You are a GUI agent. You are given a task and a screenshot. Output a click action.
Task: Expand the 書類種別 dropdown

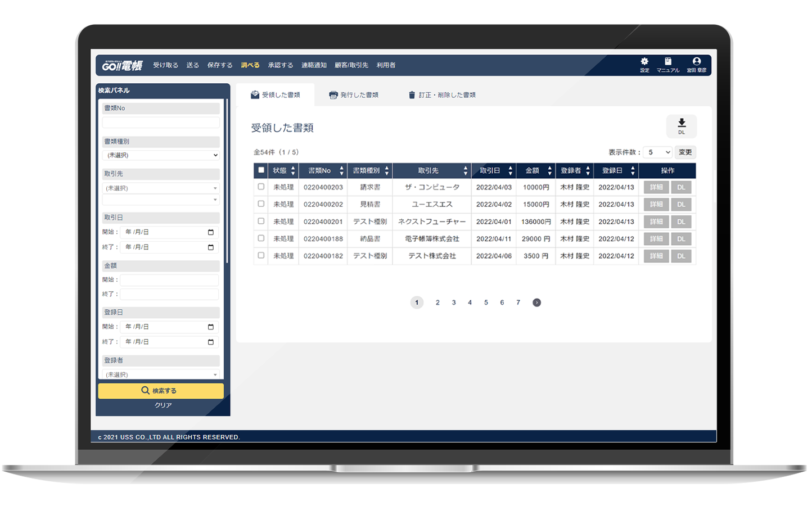(x=161, y=155)
